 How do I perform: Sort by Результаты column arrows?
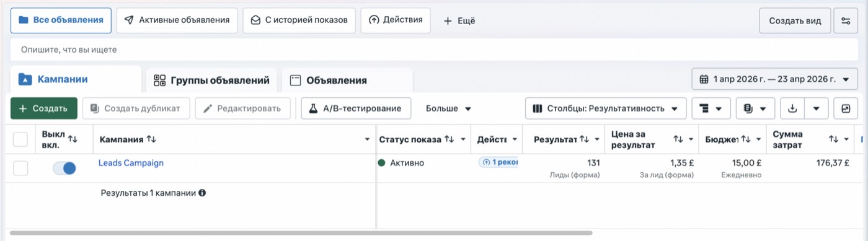click(x=584, y=139)
